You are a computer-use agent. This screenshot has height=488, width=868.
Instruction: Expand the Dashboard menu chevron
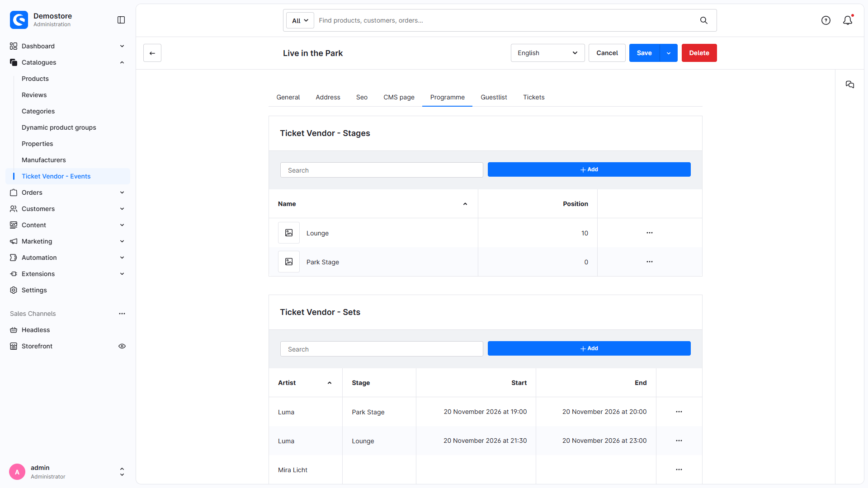pyautogui.click(x=122, y=46)
